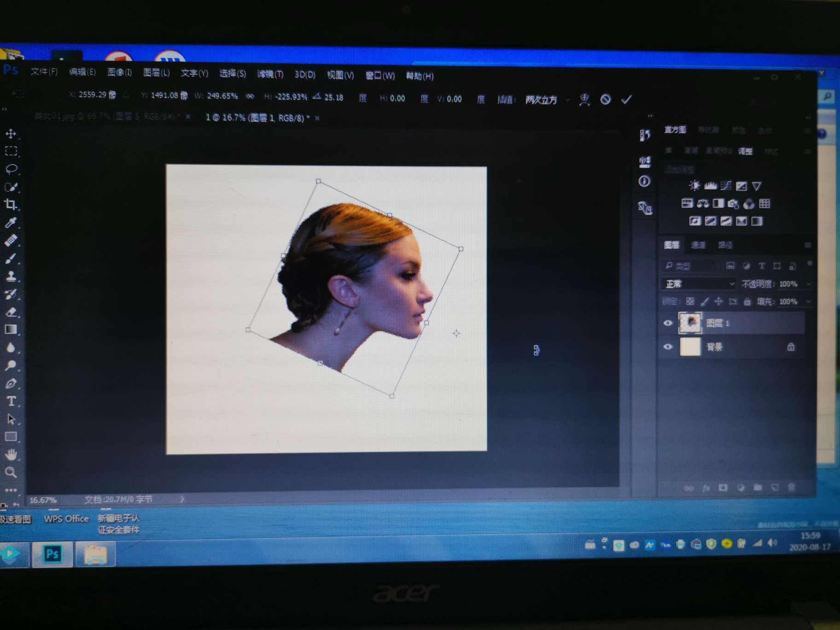840x630 pixels.
Task: Commit transform with the checkmark
Action: click(x=626, y=99)
